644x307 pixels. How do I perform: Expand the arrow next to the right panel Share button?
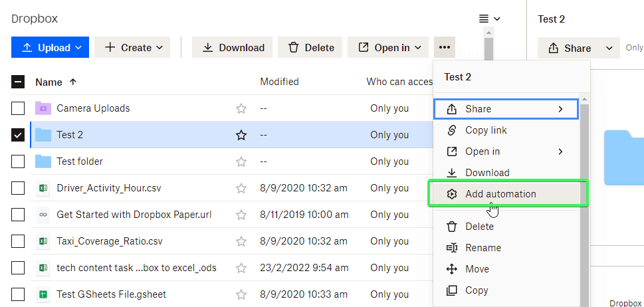click(609, 48)
